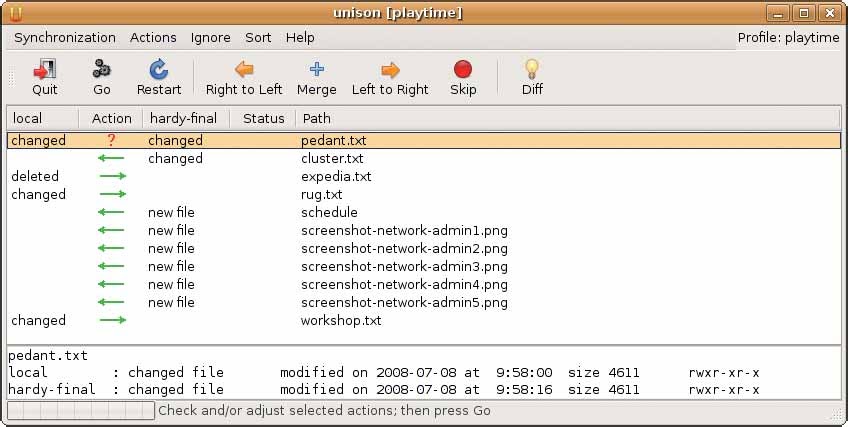Click the progress bar in status bar
Viewport: 848px width, 427px height.
(x=81, y=410)
